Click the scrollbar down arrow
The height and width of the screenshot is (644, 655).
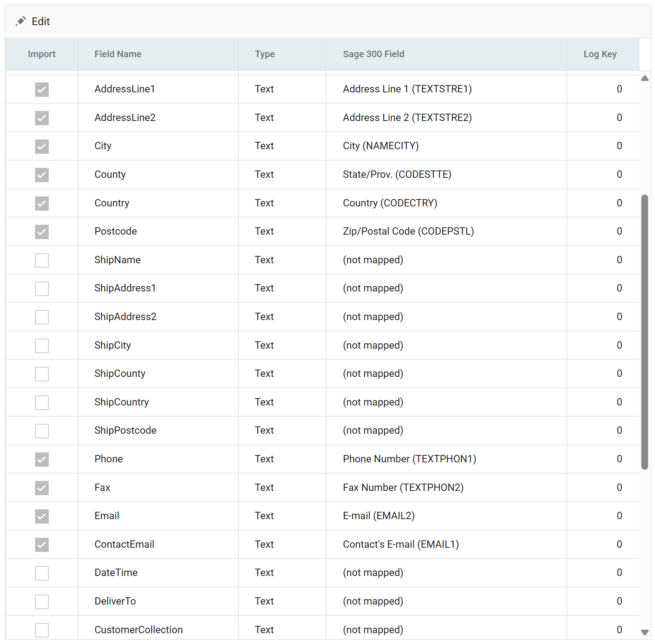[x=645, y=632]
